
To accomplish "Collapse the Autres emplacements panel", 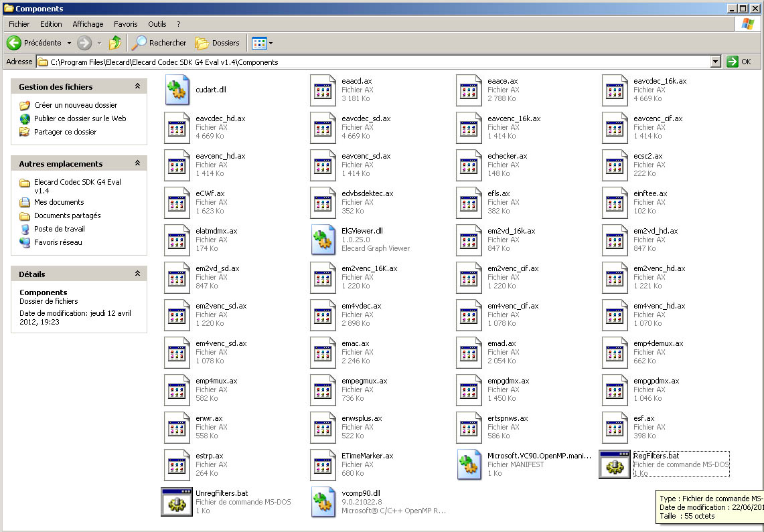I will (x=138, y=163).
